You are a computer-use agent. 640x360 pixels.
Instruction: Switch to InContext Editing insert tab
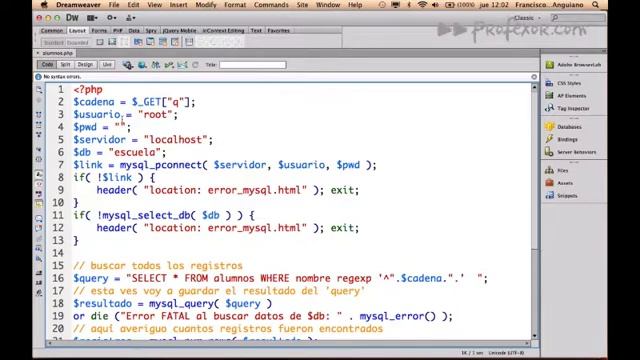pyautogui.click(x=223, y=31)
